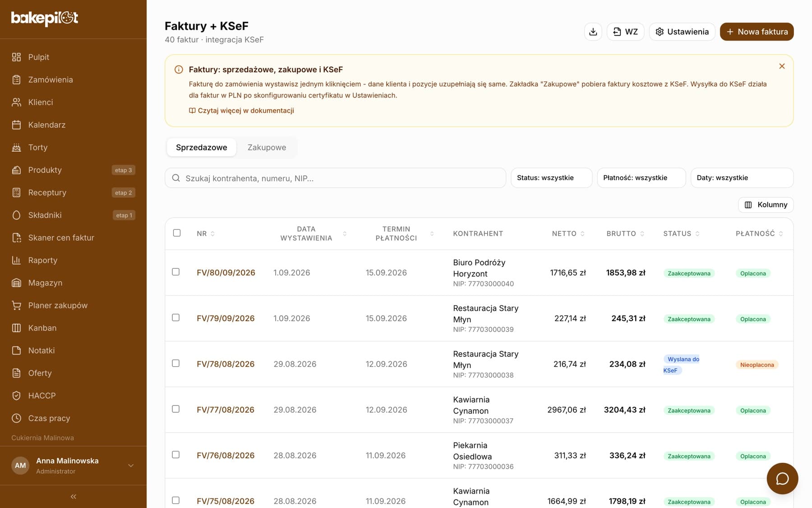Select checkbox for invoice FV/80/09/2026
This screenshot has width=812, height=508.
pyautogui.click(x=176, y=272)
